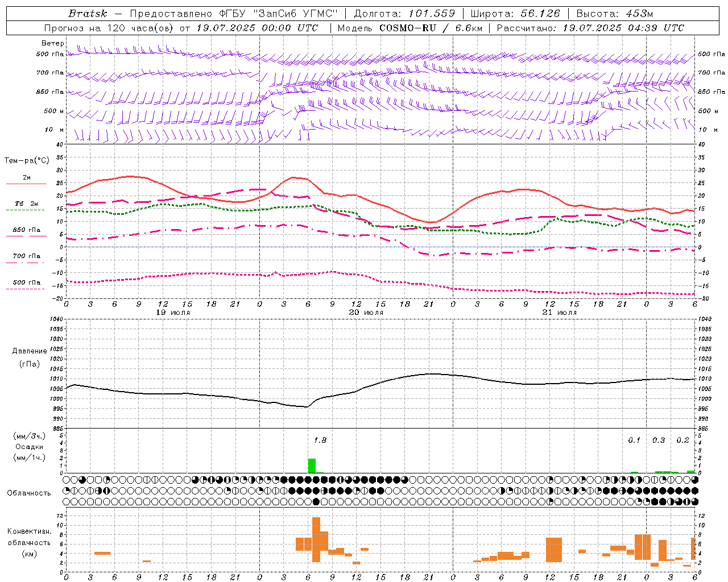728x582 pixels.
Task: Click the (мм/3ч.) unit label
Action: 29,436
